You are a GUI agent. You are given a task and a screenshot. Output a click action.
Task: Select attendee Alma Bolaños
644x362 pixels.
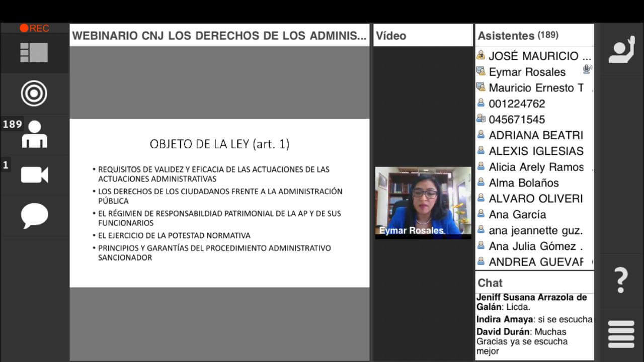tap(534, 183)
